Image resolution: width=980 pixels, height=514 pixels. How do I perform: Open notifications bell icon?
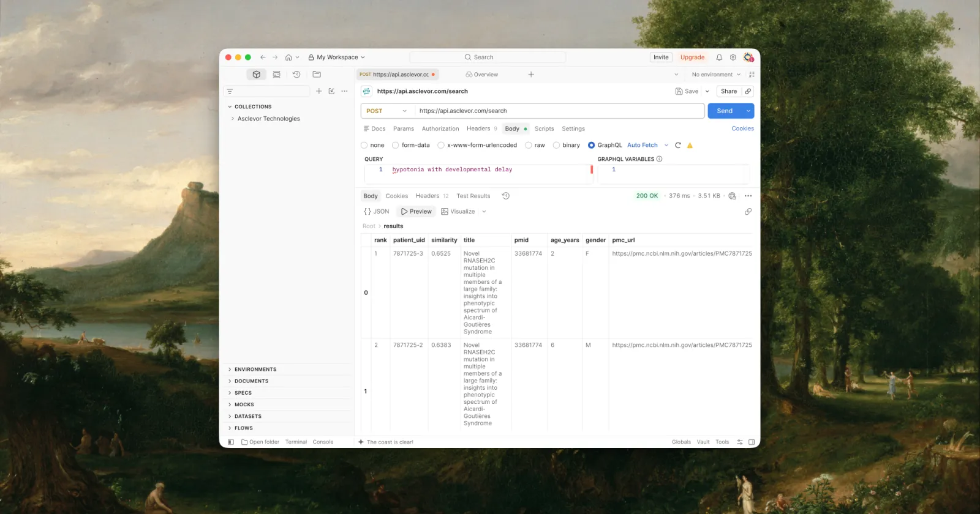719,58
